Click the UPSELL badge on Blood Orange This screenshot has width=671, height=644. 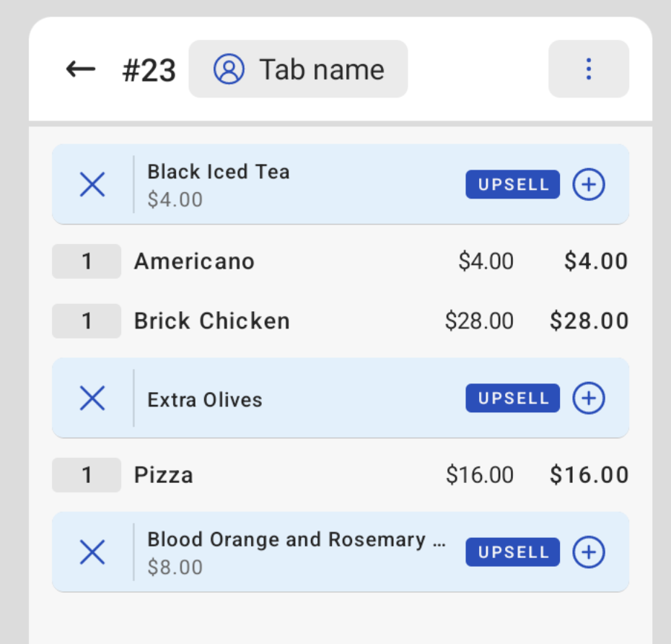pyautogui.click(x=513, y=552)
